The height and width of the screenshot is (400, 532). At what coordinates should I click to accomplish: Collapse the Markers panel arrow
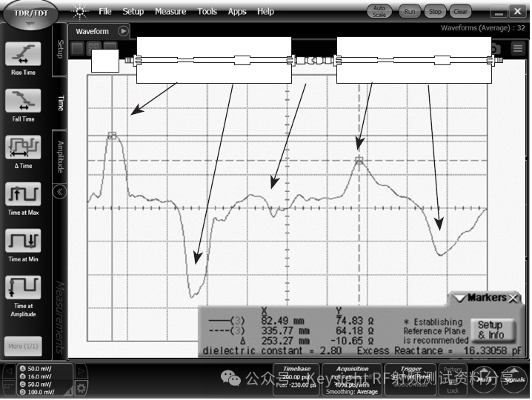click(x=460, y=298)
